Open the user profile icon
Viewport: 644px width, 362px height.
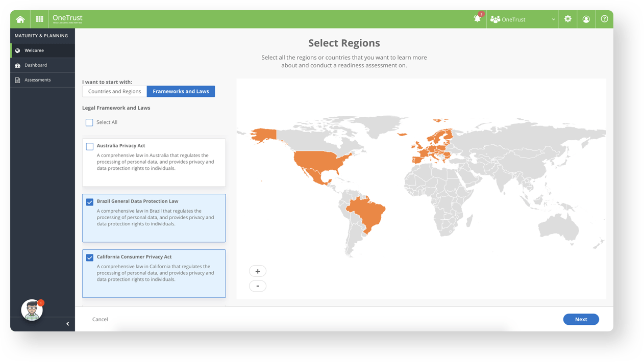pyautogui.click(x=586, y=19)
